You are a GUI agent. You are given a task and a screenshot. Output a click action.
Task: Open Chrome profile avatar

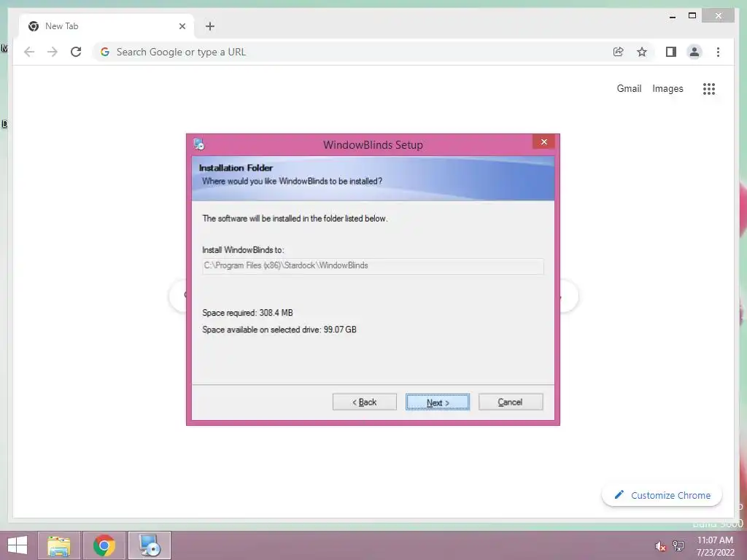click(x=694, y=52)
